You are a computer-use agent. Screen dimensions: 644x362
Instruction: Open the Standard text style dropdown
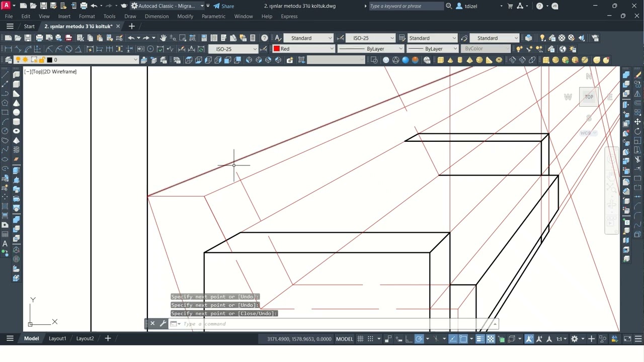[308, 38]
